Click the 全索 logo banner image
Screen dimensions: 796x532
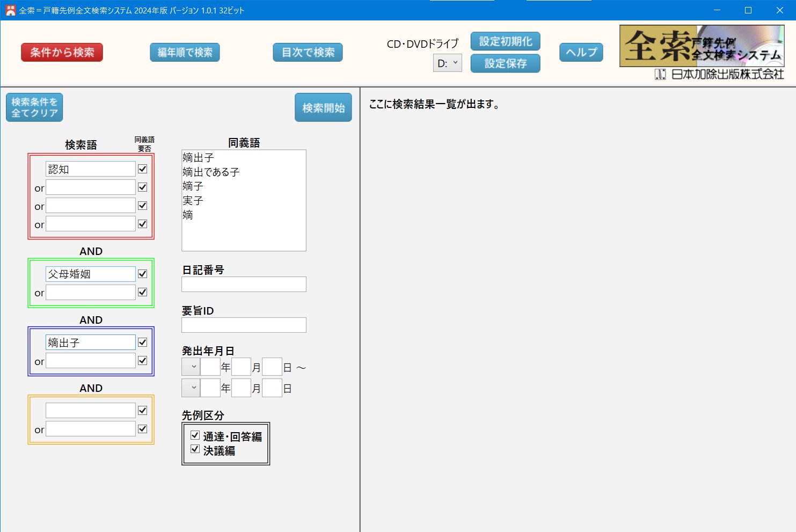click(x=702, y=46)
